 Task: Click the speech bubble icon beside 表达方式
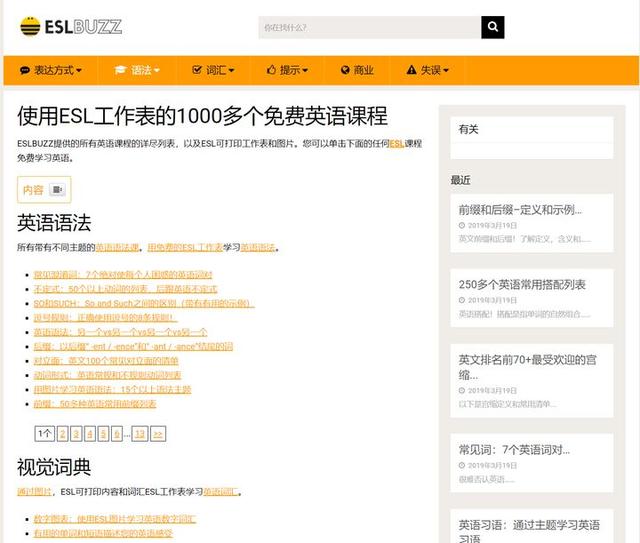click(x=25, y=70)
